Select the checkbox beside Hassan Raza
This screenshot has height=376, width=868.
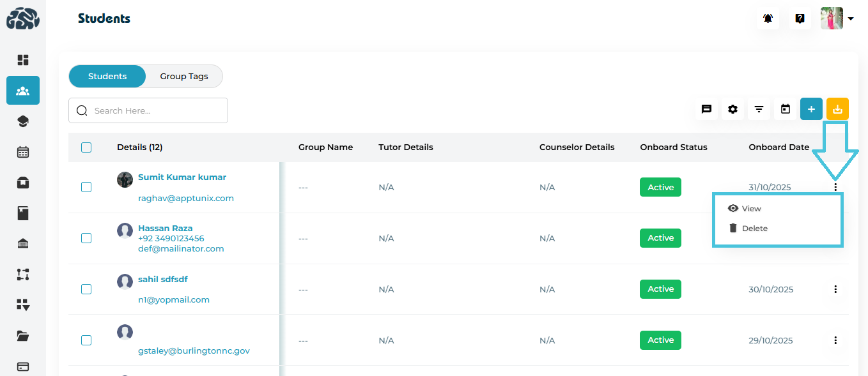[x=86, y=238]
